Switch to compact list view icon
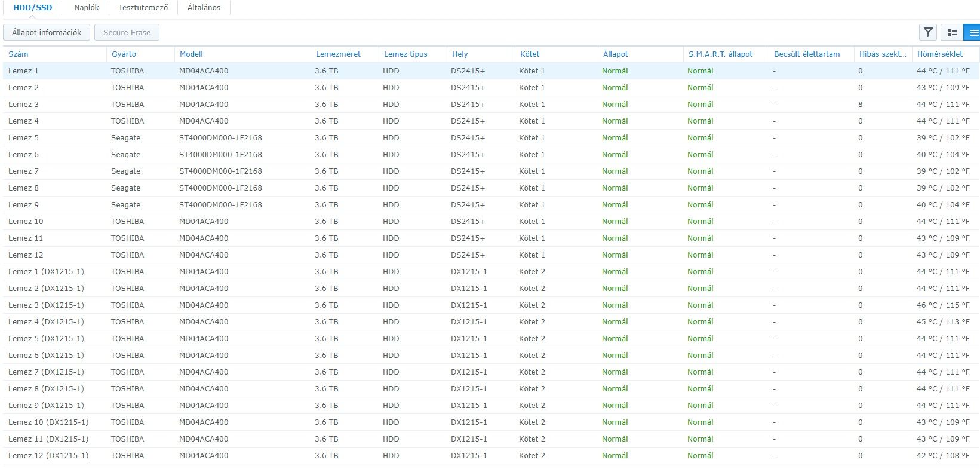The image size is (980, 475). point(972,32)
